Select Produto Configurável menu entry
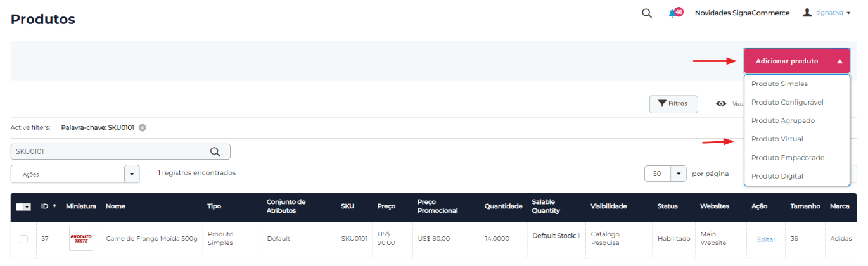This screenshot has height=266, width=868. [x=787, y=102]
